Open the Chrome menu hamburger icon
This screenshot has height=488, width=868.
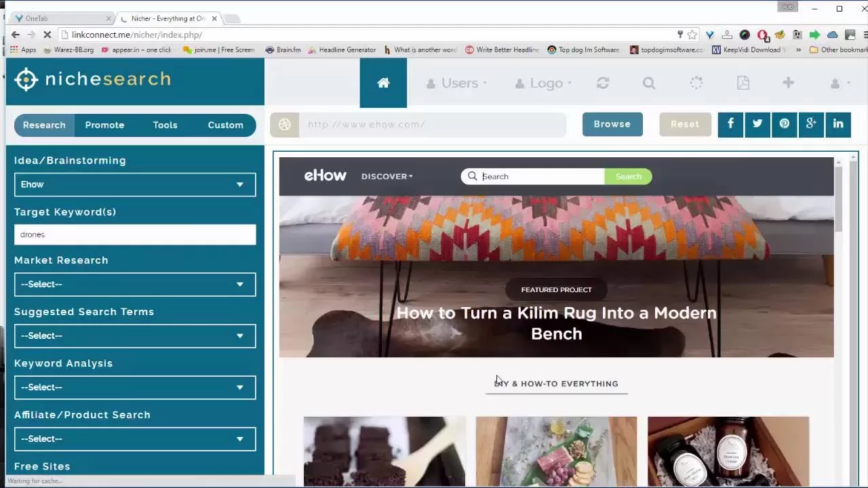pyautogui.click(x=865, y=35)
